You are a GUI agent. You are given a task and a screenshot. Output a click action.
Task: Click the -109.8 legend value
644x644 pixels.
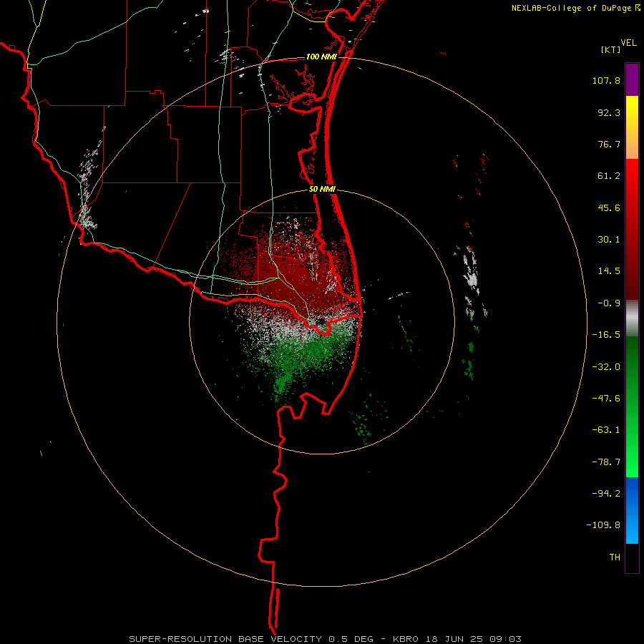[603, 525]
